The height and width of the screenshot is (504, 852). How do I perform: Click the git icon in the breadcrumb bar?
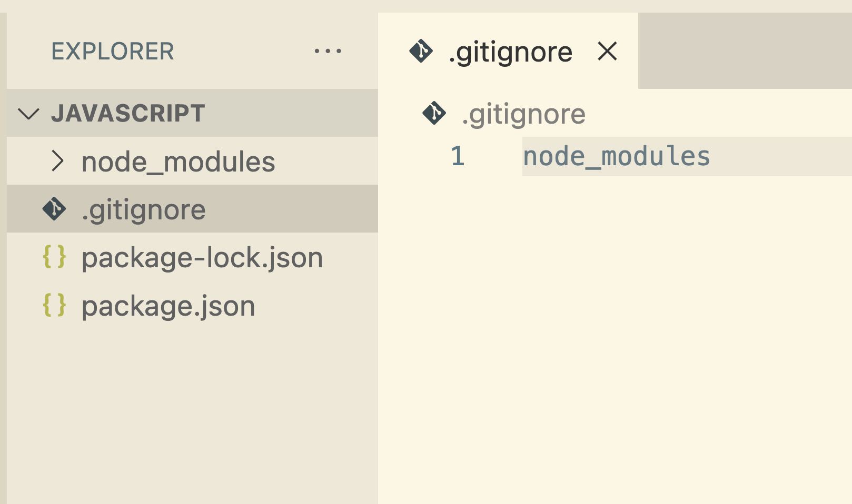[433, 113]
